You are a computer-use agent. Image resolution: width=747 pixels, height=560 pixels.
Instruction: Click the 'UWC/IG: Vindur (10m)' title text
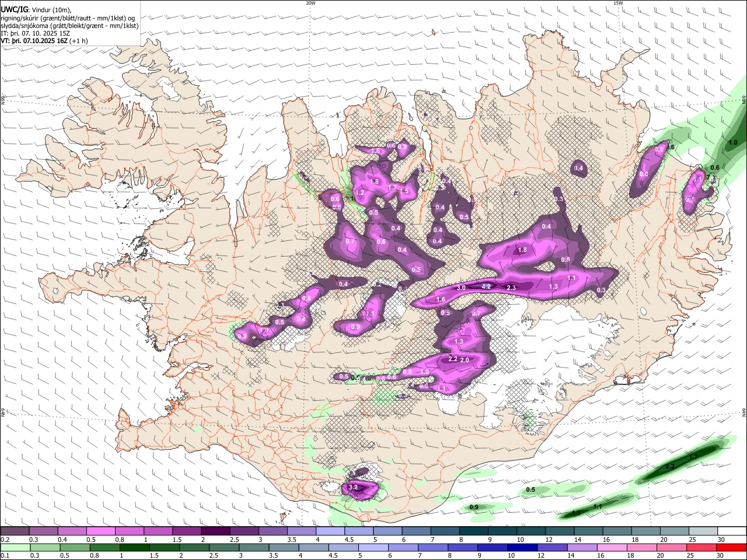click(x=36, y=9)
